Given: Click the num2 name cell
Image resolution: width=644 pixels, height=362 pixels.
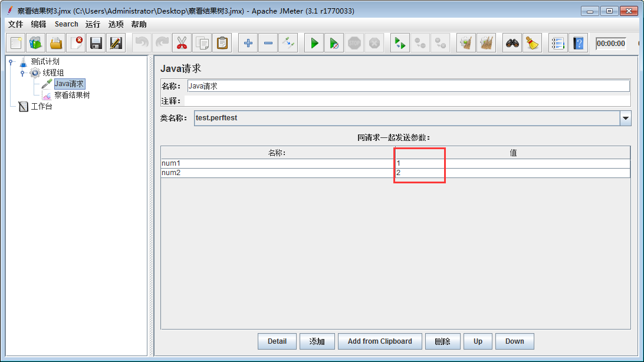Looking at the screenshot, I should (x=278, y=173).
